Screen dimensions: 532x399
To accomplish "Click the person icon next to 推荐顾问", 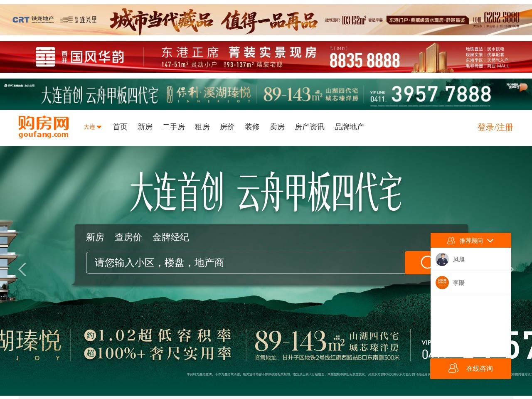I will coord(451,240).
